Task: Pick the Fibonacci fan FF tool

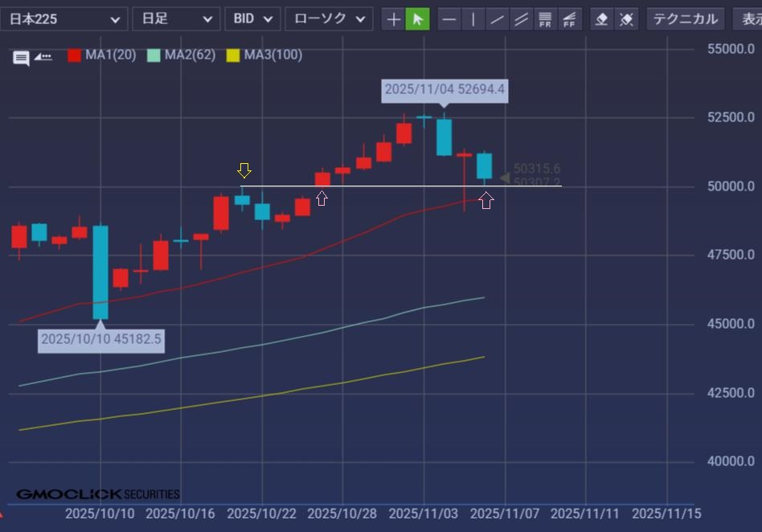Action: (570, 19)
